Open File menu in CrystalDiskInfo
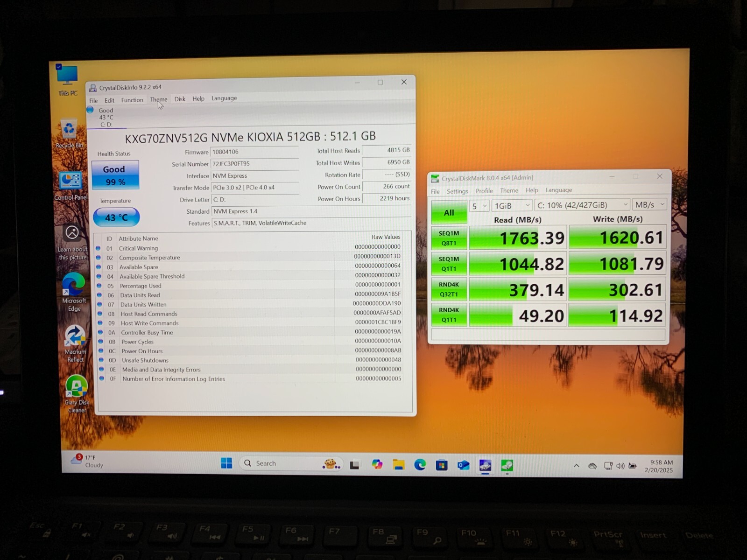The width and height of the screenshot is (747, 560). (x=93, y=101)
